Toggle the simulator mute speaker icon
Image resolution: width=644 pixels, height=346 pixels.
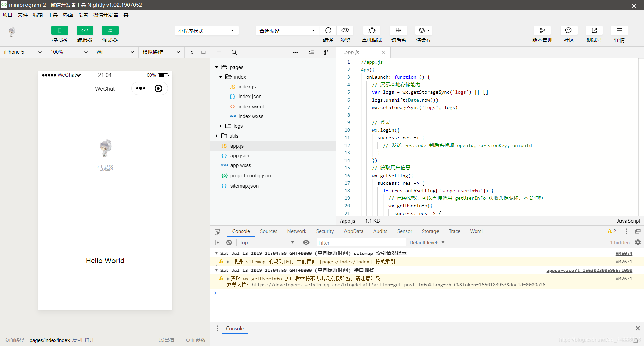(x=192, y=52)
